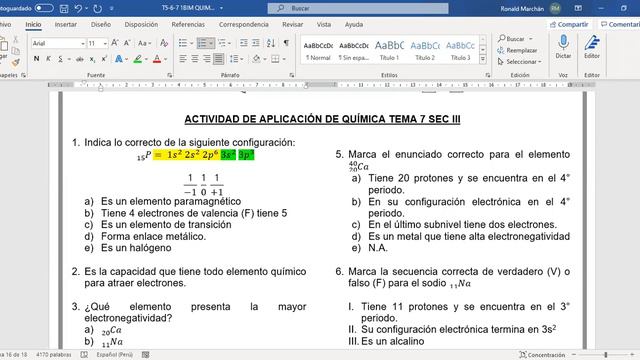Click the Reemplazar button
The width and height of the screenshot is (640, 360).
point(517,50)
